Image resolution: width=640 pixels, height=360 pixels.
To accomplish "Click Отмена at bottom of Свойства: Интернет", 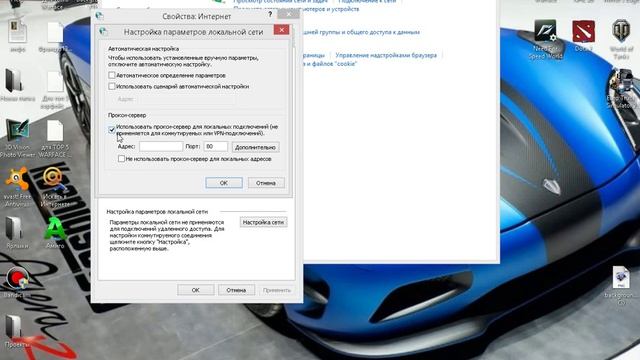I will pyautogui.click(x=236, y=290).
